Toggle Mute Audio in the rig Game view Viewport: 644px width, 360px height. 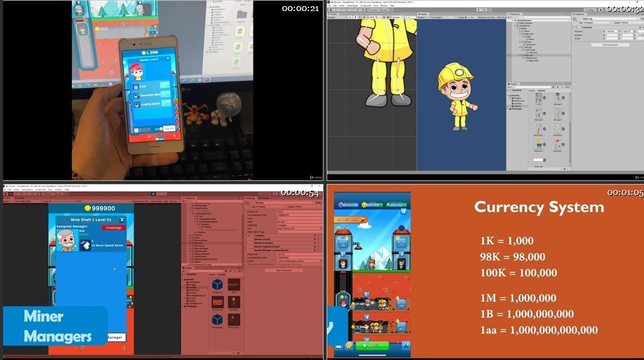(501, 17)
